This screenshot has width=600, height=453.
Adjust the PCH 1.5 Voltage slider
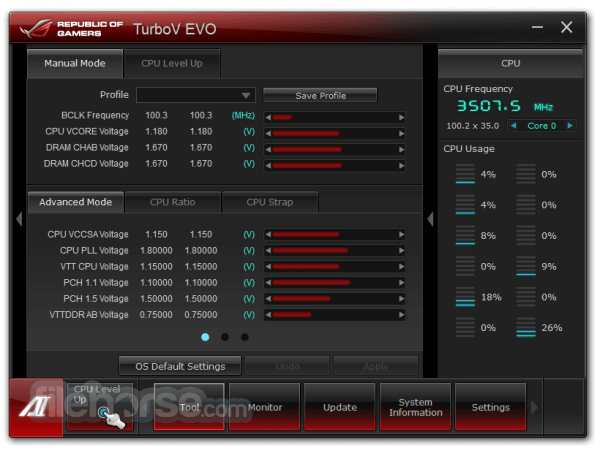pos(334,299)
